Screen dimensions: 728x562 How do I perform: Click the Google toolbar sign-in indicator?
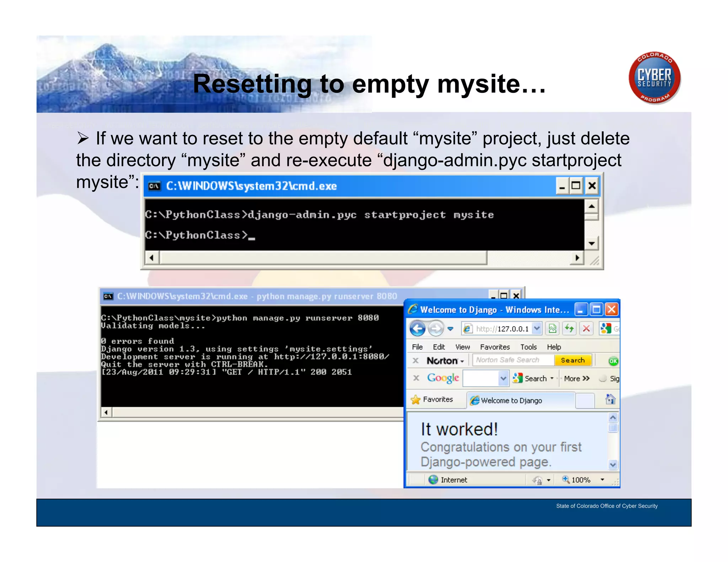pyautogui.click(x=610, y=379)
